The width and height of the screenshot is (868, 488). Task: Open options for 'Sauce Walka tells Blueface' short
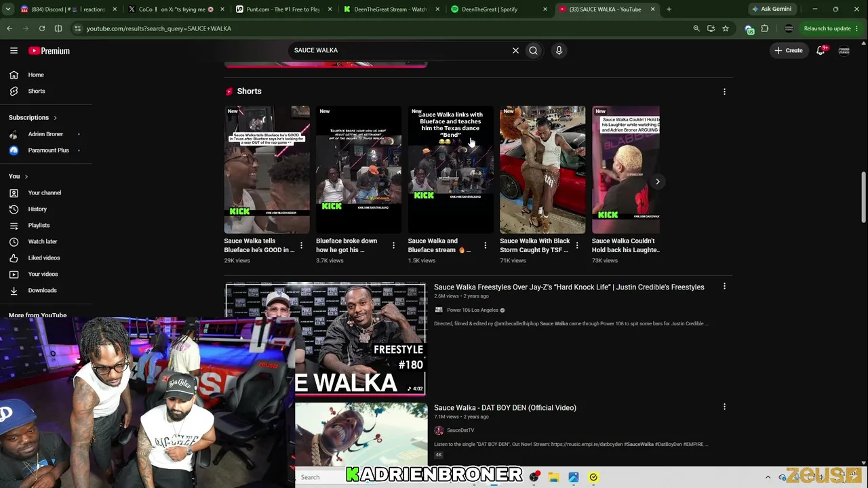(301, 245)
